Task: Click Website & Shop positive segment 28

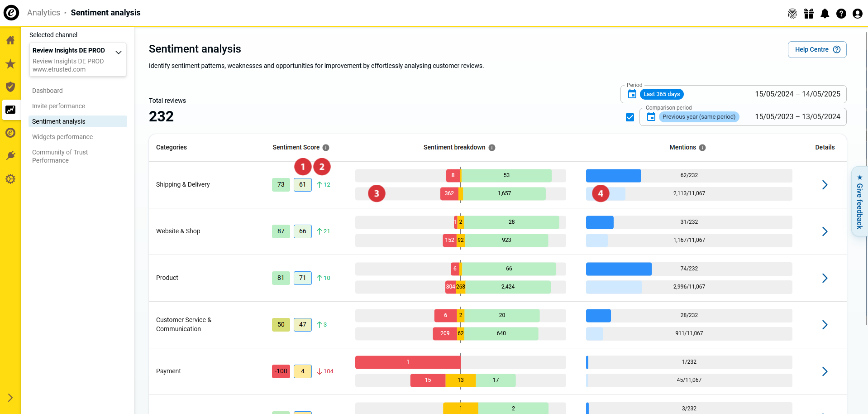Action: [x=511, y=222]
